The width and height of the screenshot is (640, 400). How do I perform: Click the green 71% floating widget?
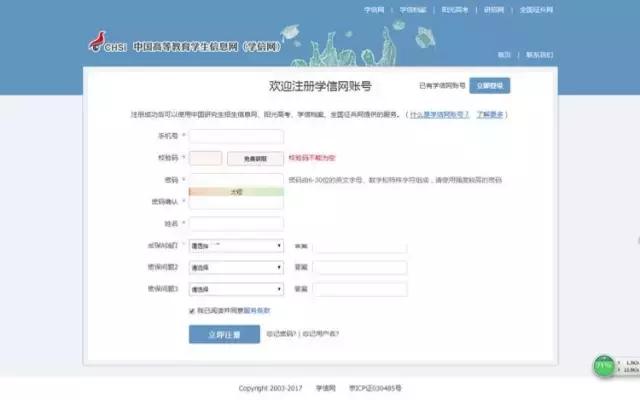[604, 366]
